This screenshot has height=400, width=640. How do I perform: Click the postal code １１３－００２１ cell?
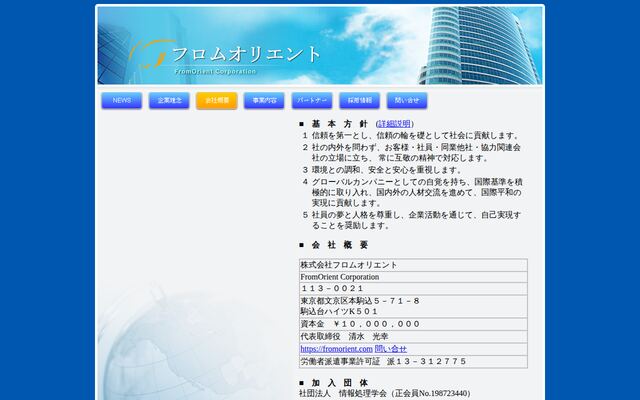coord(413,289)
